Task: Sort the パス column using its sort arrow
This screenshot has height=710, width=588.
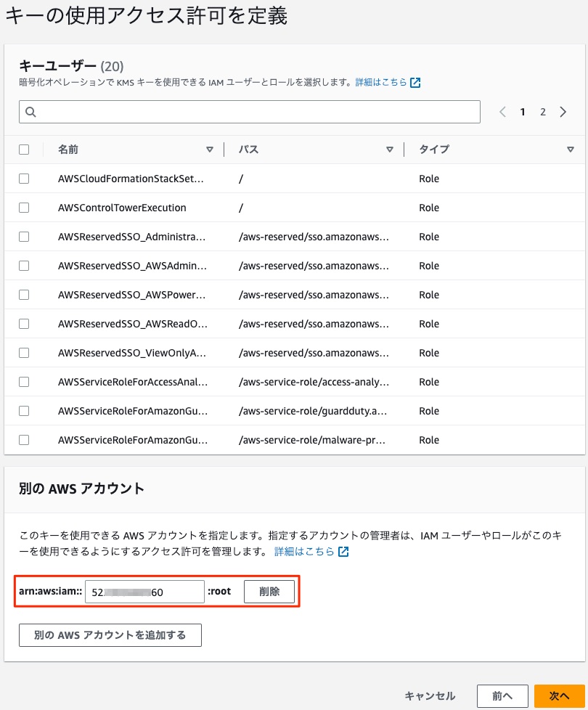Action: coord(389,150)
